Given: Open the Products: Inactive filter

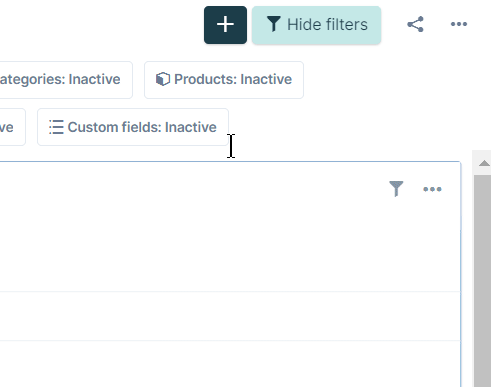Looking at the screenshot, I should 224,80.
